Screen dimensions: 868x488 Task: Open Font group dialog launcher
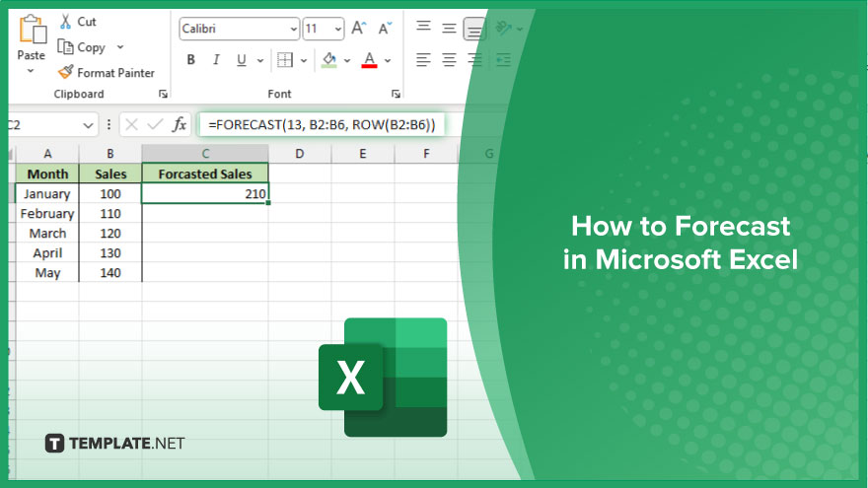[396, 94]
